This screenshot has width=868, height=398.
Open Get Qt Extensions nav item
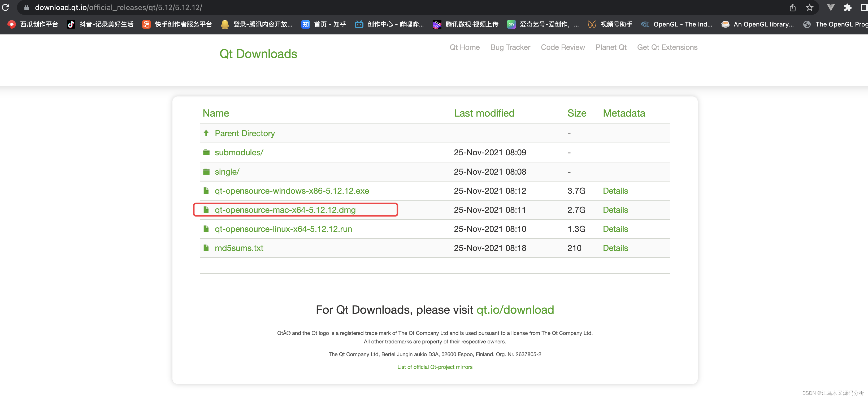(667, 47)
